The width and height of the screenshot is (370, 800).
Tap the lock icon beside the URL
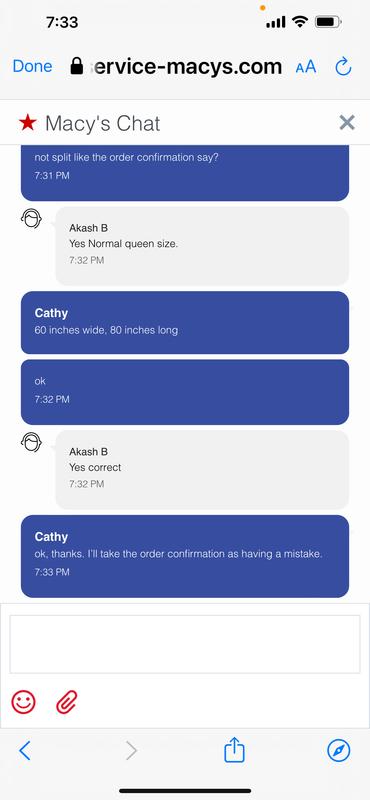(x=77, y=66)
